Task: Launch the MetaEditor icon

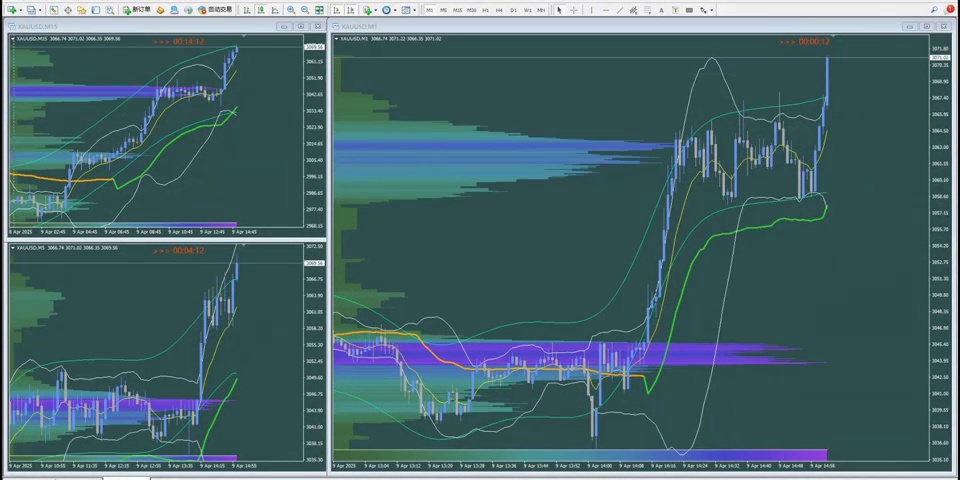Action: [160, 10]
